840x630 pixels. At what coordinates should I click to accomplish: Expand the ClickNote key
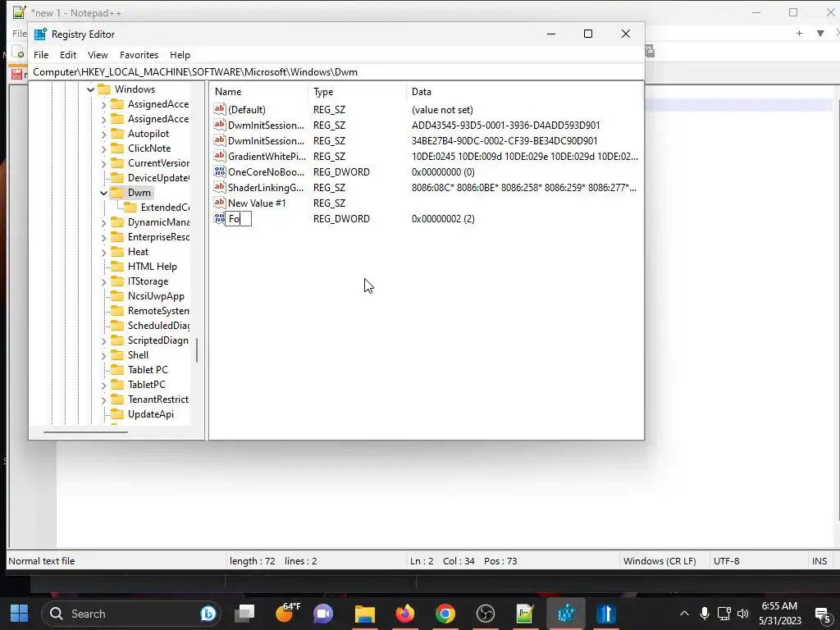click(104, 148)
